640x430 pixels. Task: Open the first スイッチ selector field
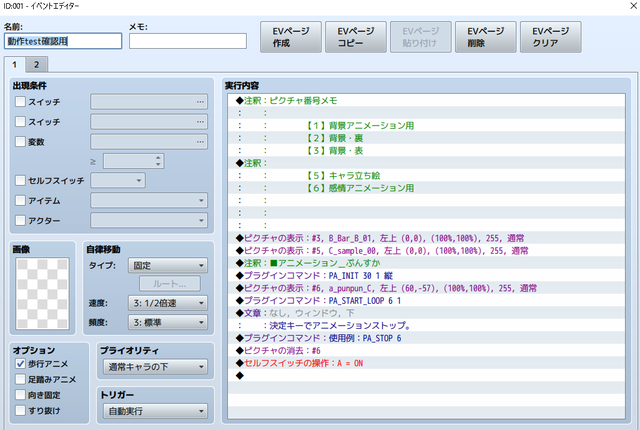(149, 102)
